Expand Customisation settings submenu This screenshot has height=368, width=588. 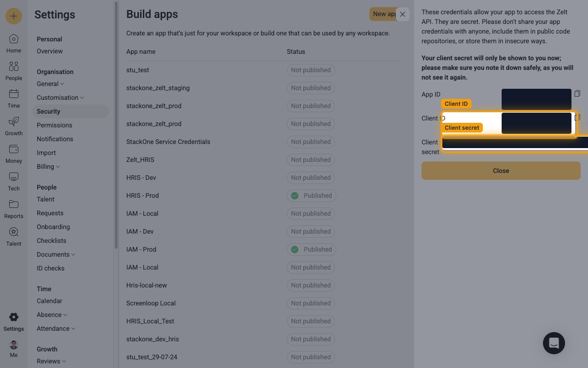tap(60, 98)
